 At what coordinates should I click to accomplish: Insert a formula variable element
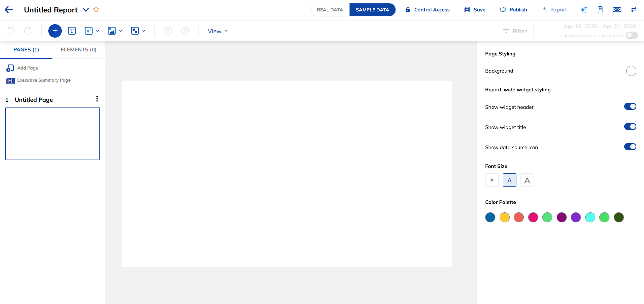click(89, 31)
